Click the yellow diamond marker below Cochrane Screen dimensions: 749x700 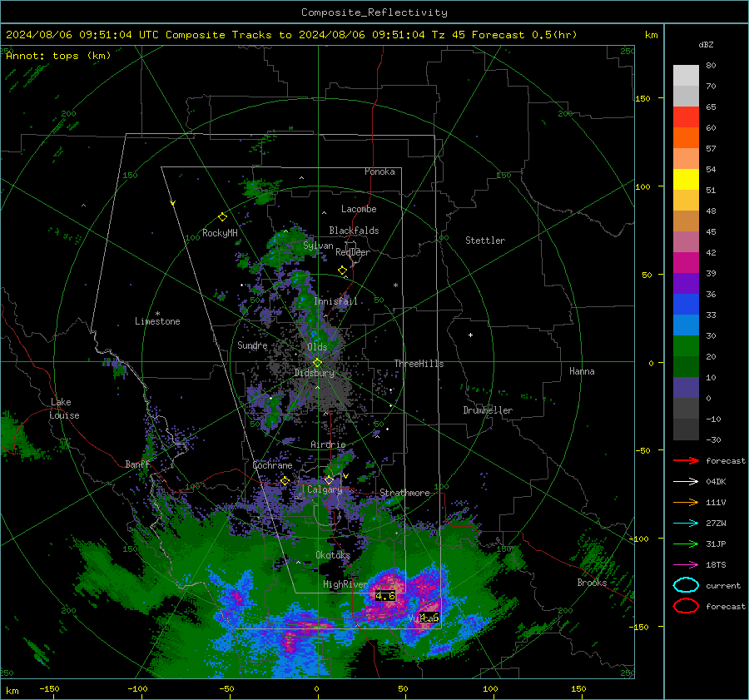click(x=285, y=481)
